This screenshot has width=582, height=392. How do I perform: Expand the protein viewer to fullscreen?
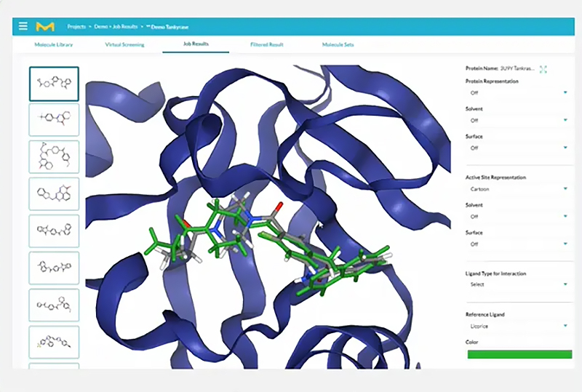[543, 69]
